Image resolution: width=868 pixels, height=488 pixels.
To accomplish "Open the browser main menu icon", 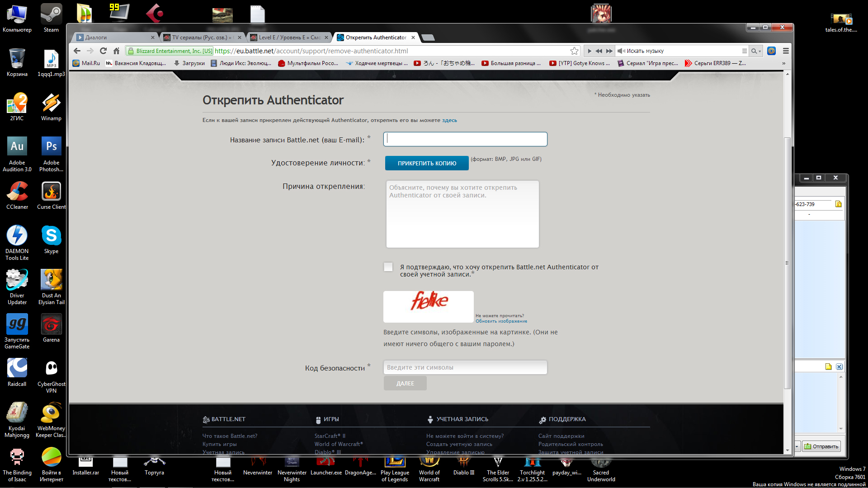I will pyautogui.click(x=786, y=51).
